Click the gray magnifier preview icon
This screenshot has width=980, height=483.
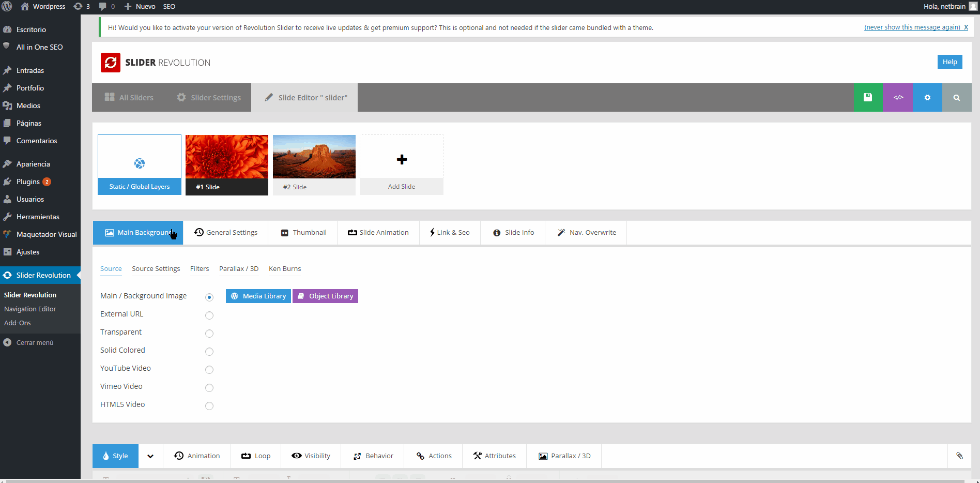[x=957, y=97]
